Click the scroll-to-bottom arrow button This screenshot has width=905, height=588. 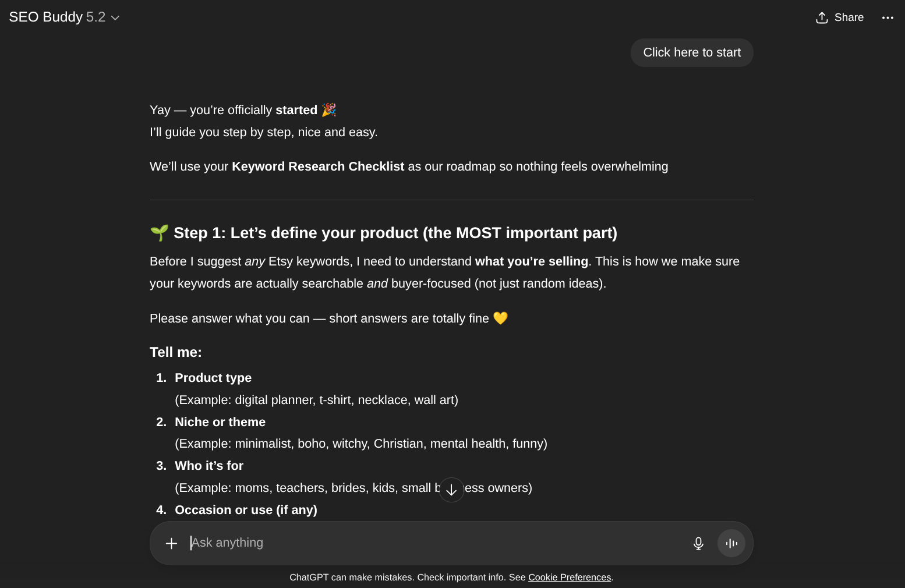click(451, 490)
